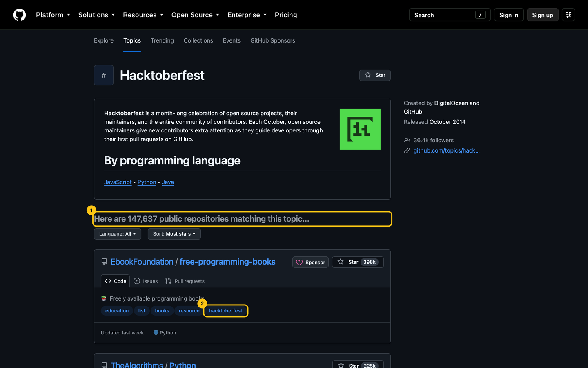Open Issues for free-programming-books

[x=146, y=281]
